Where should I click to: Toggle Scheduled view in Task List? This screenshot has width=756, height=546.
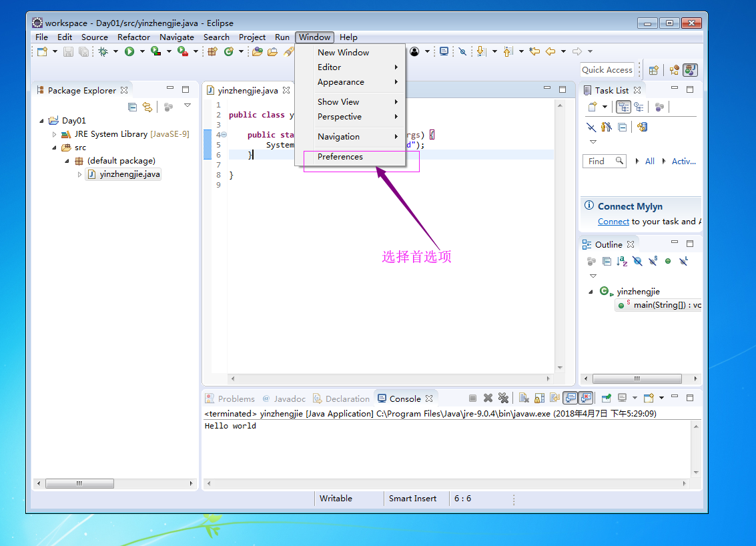coord(639,107)
